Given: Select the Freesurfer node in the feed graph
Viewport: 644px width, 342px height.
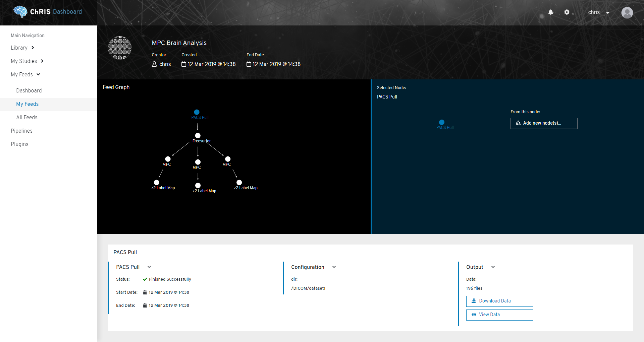Looking at the screenshot, I should click(x=198, y=135).
